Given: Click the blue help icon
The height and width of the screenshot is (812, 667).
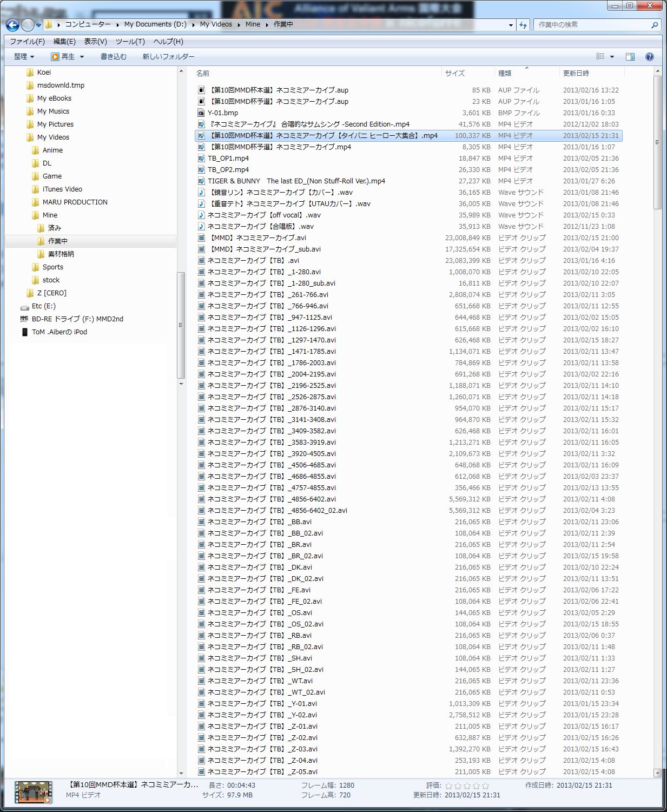Looking at the screenshot, I should pos(650,57).
